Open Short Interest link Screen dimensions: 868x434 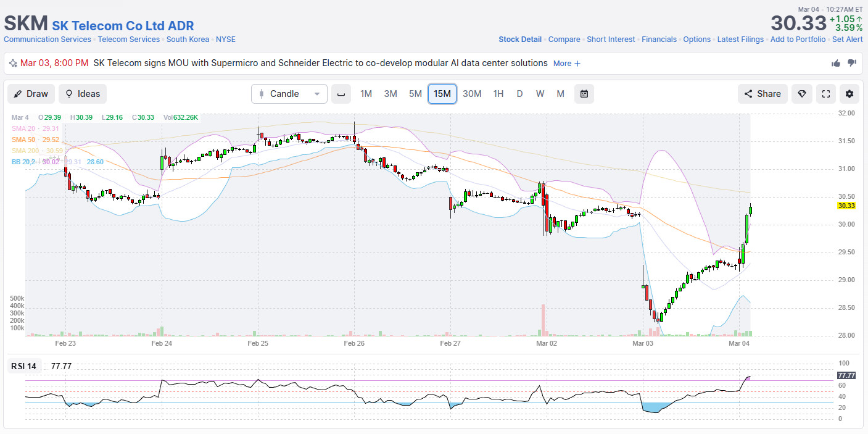611,40
